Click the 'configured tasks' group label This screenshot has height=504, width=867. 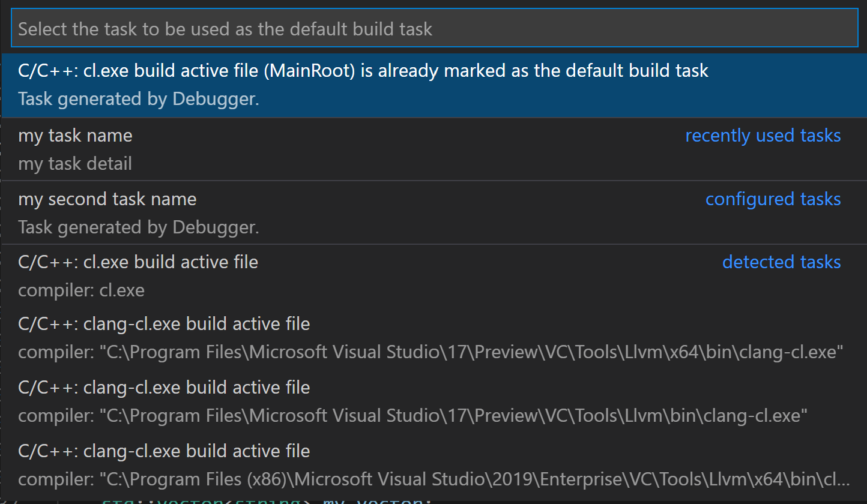pos(773,199)
